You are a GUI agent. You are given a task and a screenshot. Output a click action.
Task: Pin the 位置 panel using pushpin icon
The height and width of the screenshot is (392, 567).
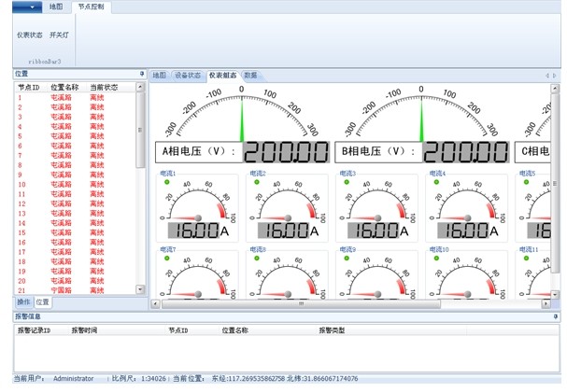142,73
